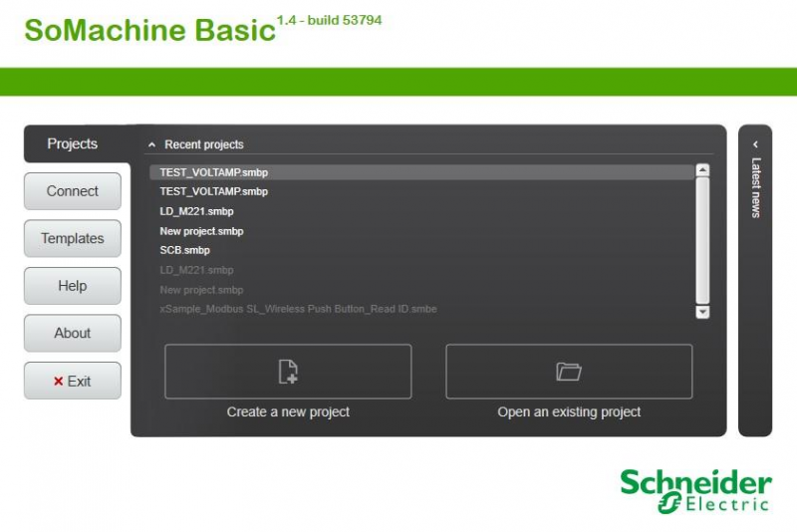Open the bright LD_M221.smbp recent project
The height and width of the screenshot is (532, 797).
tap(196, 211)
